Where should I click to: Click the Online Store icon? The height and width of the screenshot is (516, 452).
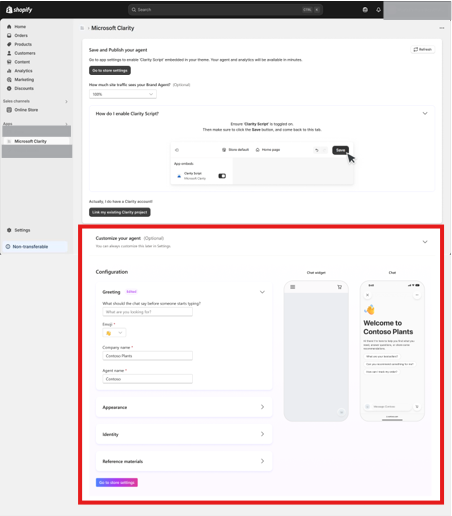pyautogui.click(x=9, y=110)
